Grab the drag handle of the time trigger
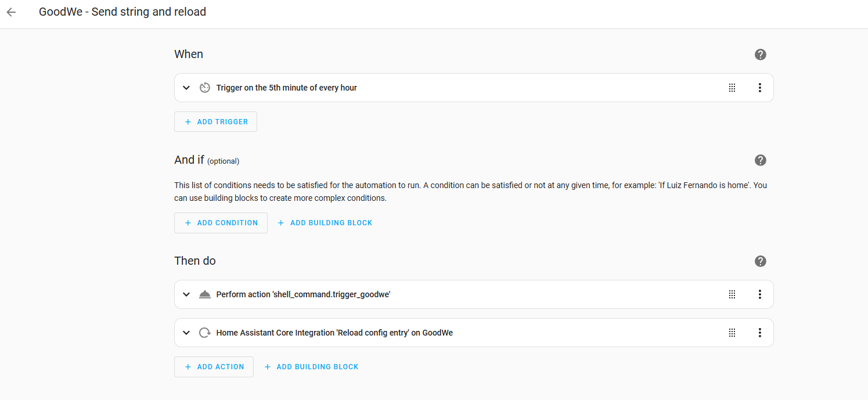This screenshot has width=868, height=400. (x=732, y=88)
